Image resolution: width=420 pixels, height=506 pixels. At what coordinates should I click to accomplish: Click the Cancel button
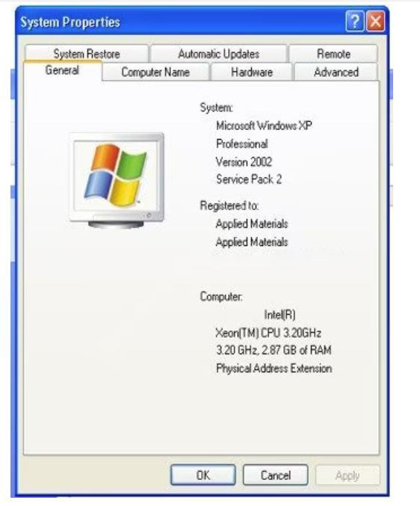click(x=276, y=475)
